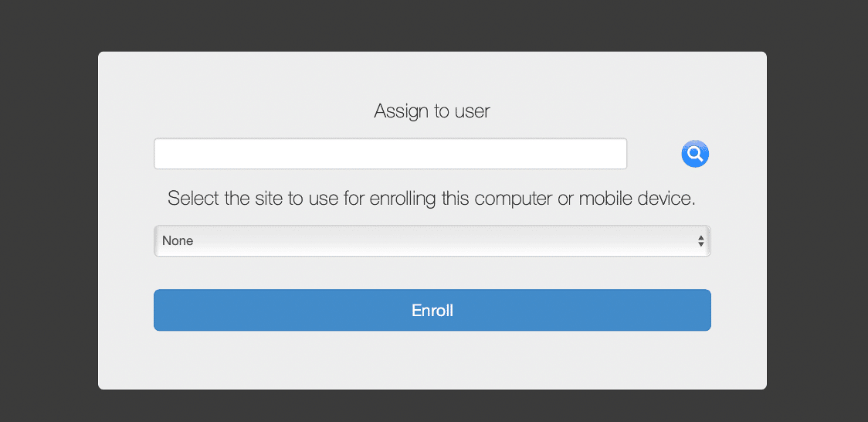Click the Select the site instruction text
The height and width of the screenshot is (422, 868).
pyautogui.click(x=432, y=199)
